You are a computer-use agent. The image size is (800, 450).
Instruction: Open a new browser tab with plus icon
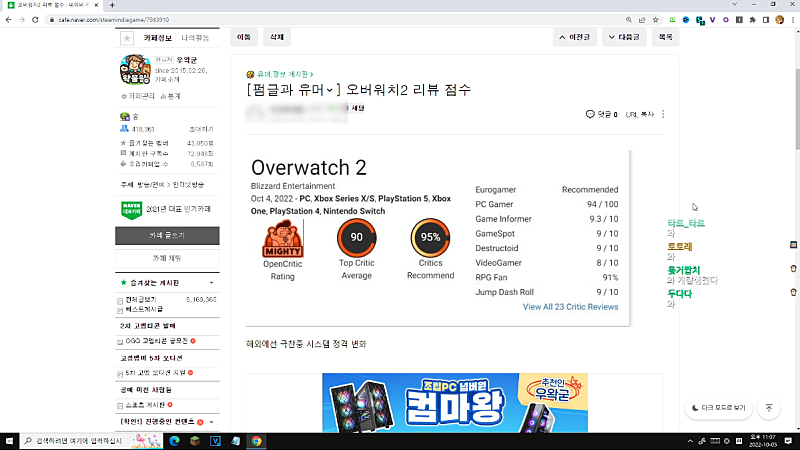(112, 5)
